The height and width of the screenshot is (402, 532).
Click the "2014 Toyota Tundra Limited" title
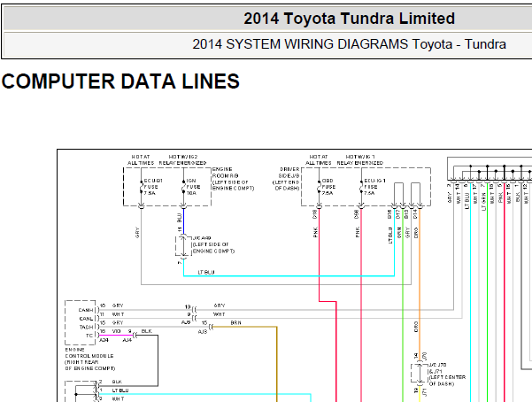point(349,19)
